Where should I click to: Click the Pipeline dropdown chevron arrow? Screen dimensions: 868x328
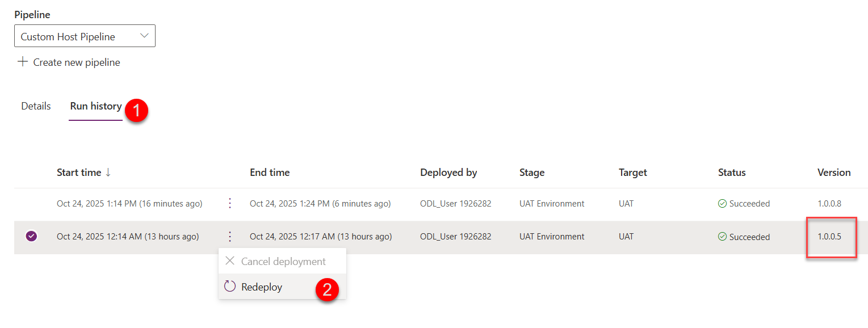[144, 36]
